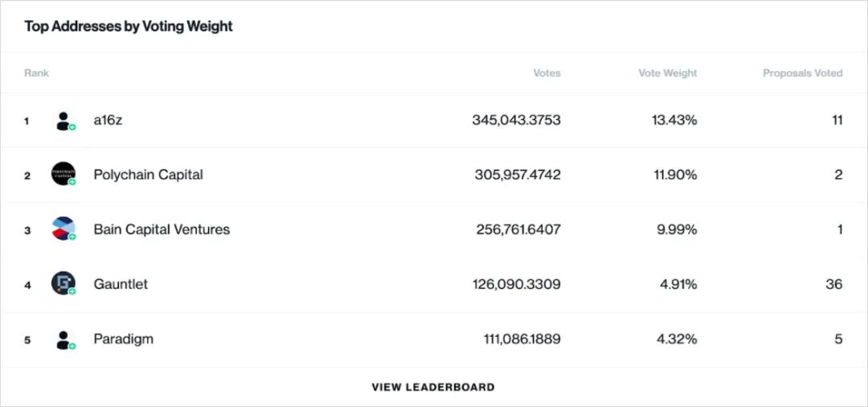Viewport: 868px width, 407px height.
Task: Click the Paradigm avatar icon
Action: coord(63,339)
